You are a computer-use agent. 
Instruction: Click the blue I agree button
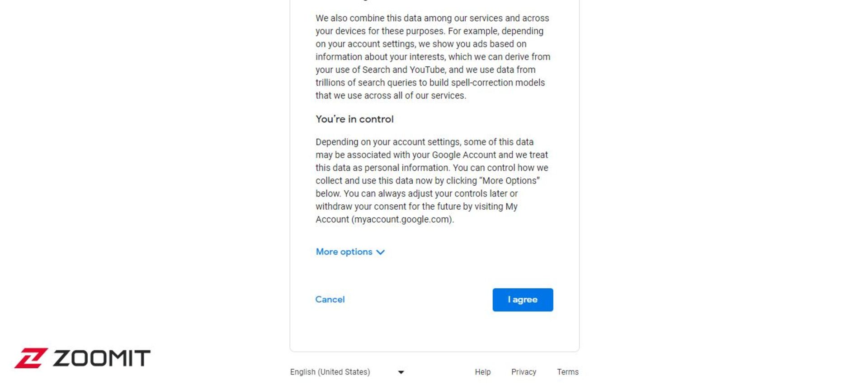523,300
